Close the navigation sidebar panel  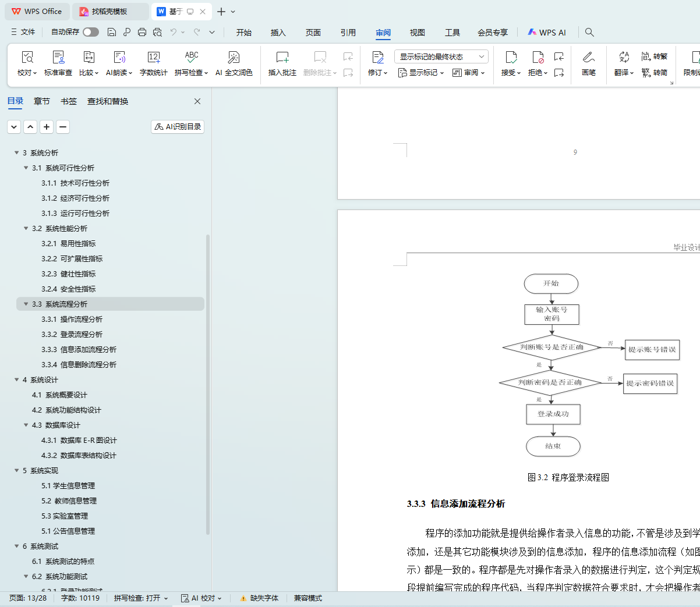(x=197, y=101)
